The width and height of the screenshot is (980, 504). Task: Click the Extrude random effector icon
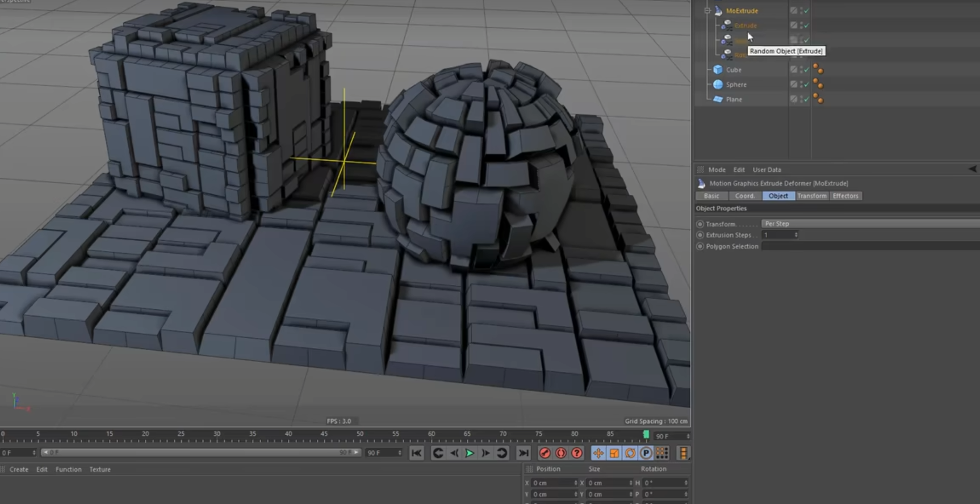tap(727, 26)
